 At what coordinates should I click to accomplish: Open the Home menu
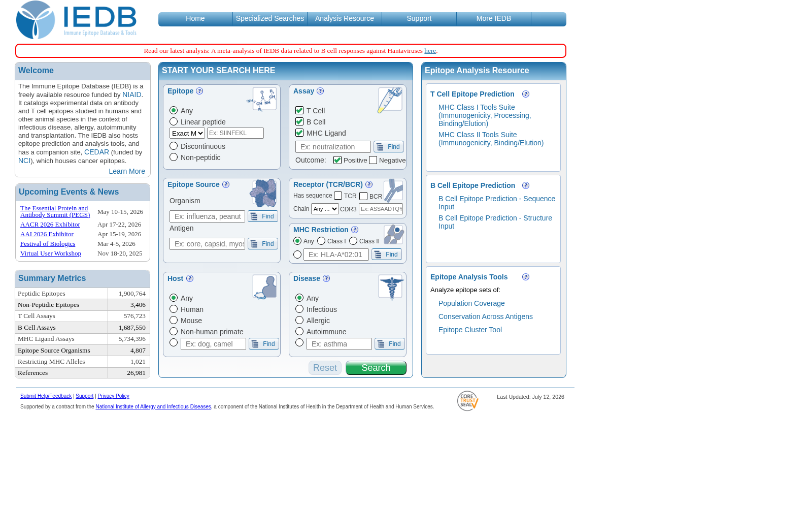[x=195, y=19]
